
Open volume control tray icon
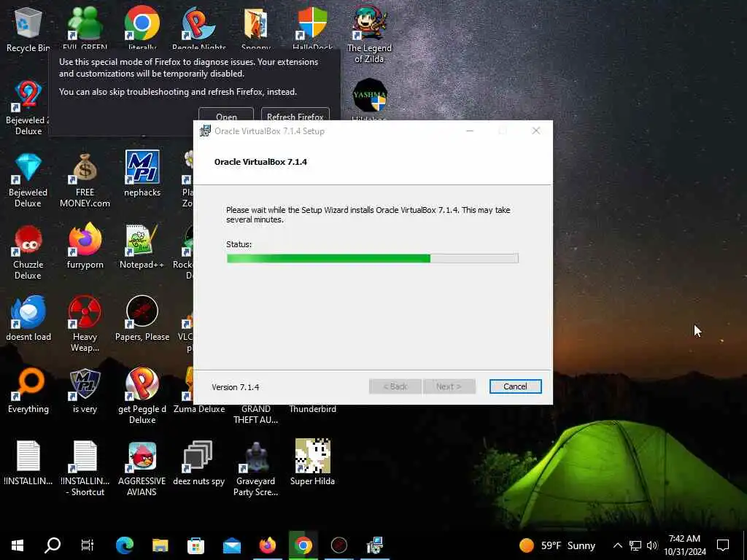pos(652,545)
